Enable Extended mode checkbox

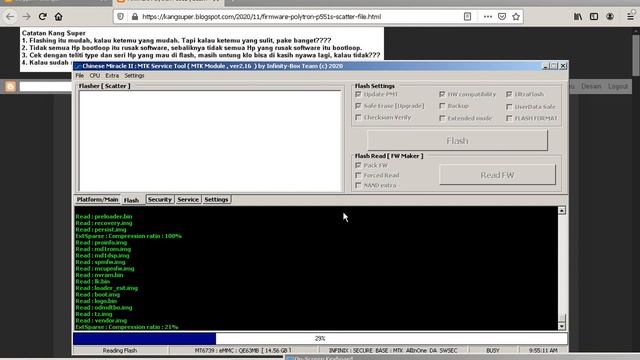442,118
